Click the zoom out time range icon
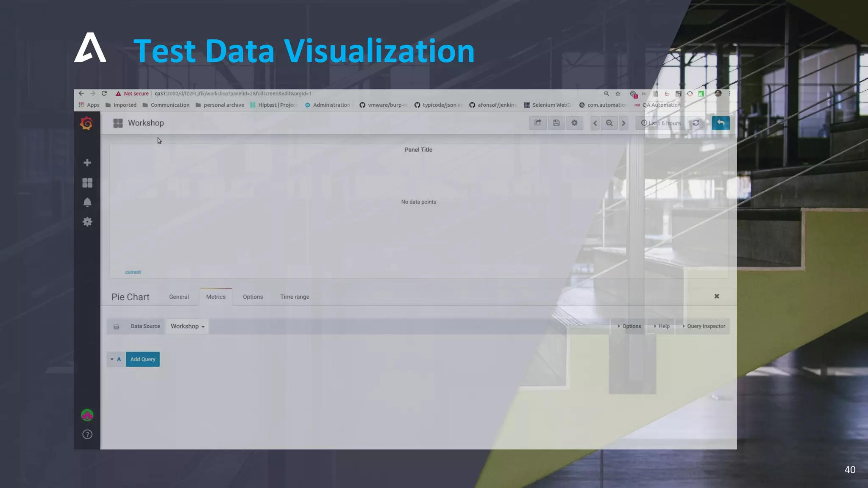 point(609,123)
